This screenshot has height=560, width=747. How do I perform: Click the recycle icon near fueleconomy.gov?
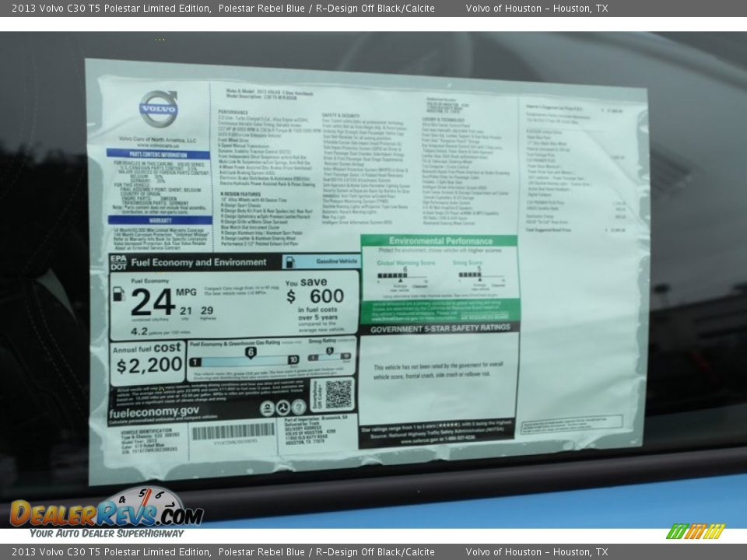(267, 408)
